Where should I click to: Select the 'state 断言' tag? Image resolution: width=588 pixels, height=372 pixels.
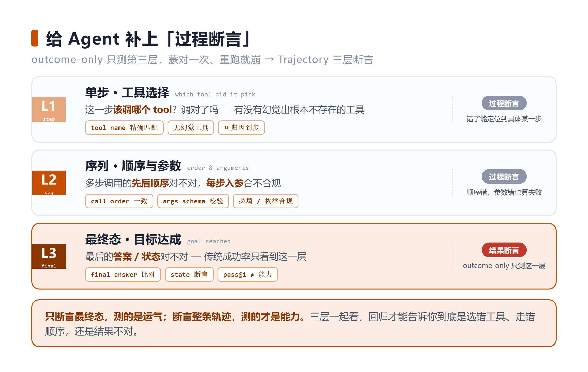[189, 274]
